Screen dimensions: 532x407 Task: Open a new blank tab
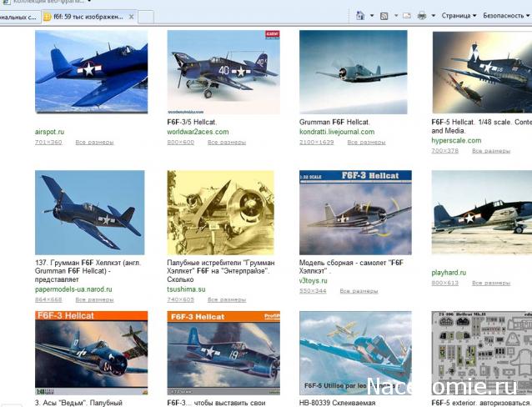[x=145, y=17]
